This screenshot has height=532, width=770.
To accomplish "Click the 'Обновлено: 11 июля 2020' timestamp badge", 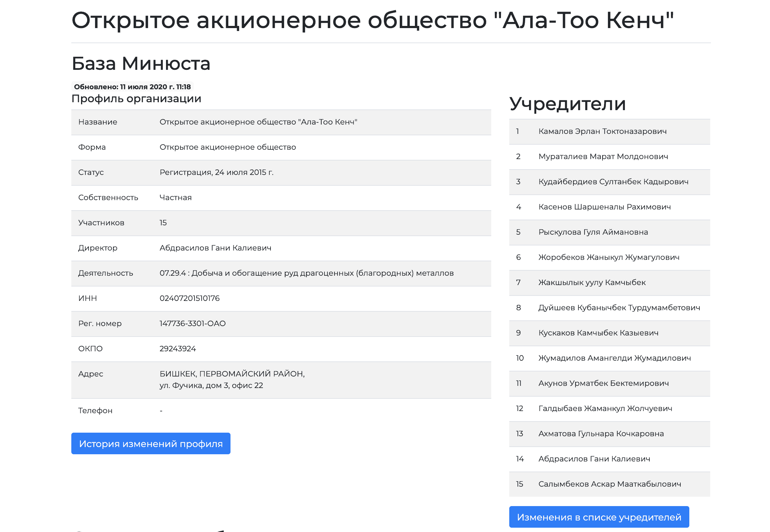I will pyautogui.click(x=132, y=87).
